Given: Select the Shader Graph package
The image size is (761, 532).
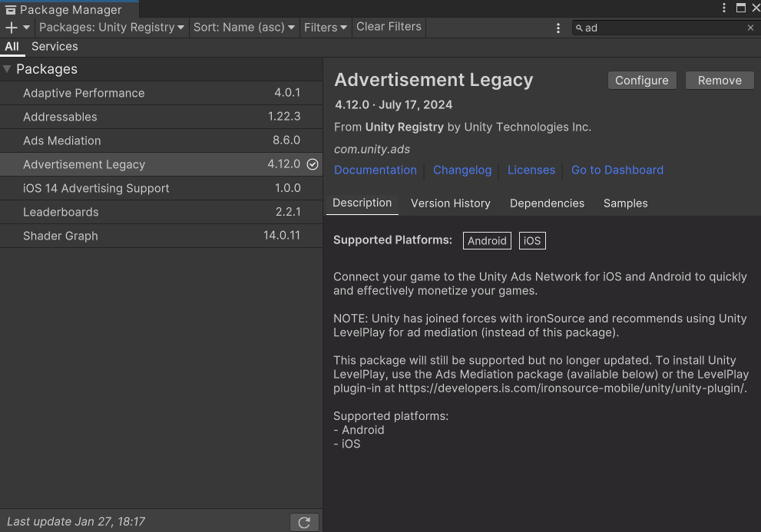Looking at the screenshot, I should point(161,236).
